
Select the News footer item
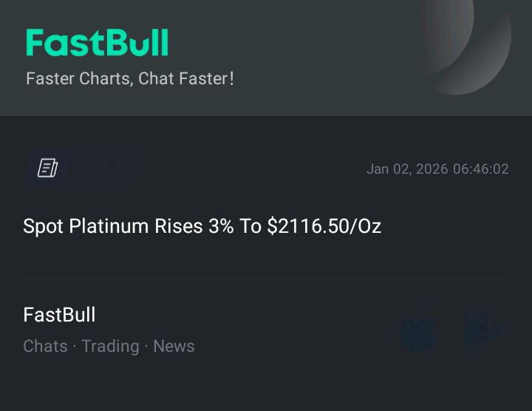[174, 346]
